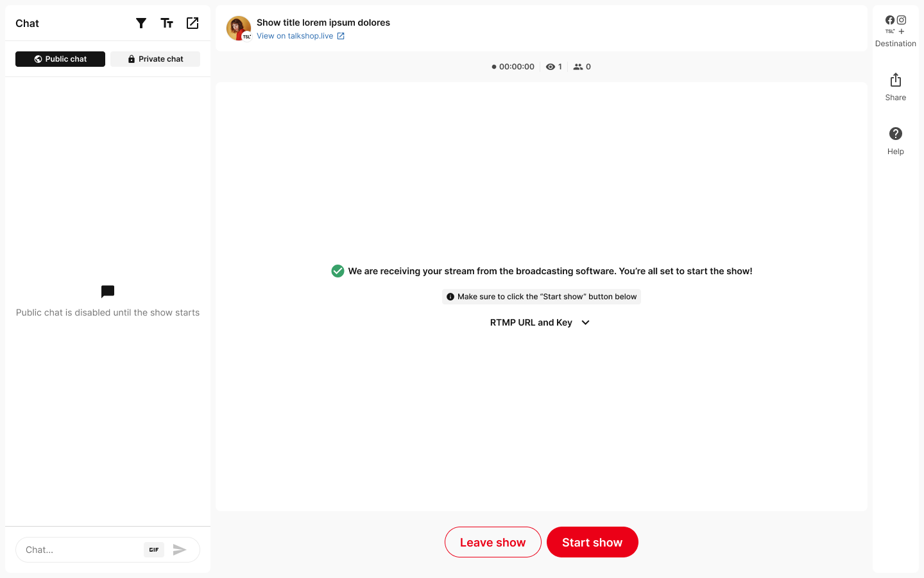Pop out chat in new window
924x578 pixels.
point(193,23)
